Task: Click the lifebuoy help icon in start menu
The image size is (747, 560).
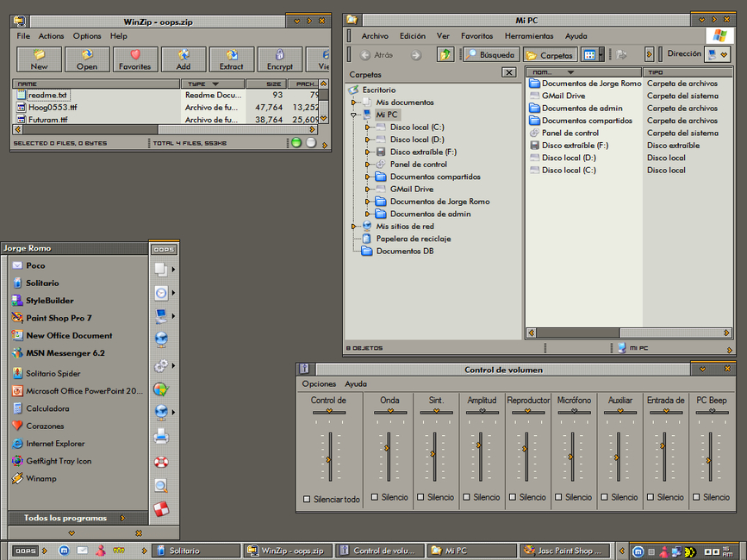Action: pos(161,462)
